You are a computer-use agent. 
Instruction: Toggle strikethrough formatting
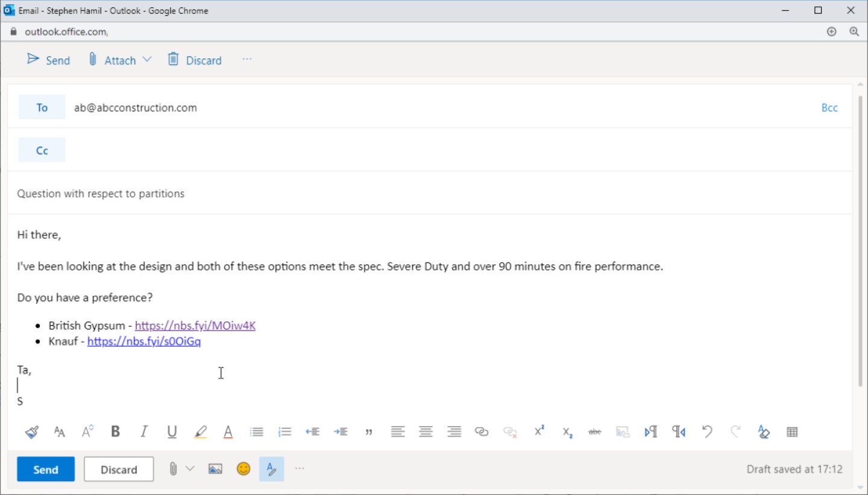pyautogui.click(x=594, y=431)
